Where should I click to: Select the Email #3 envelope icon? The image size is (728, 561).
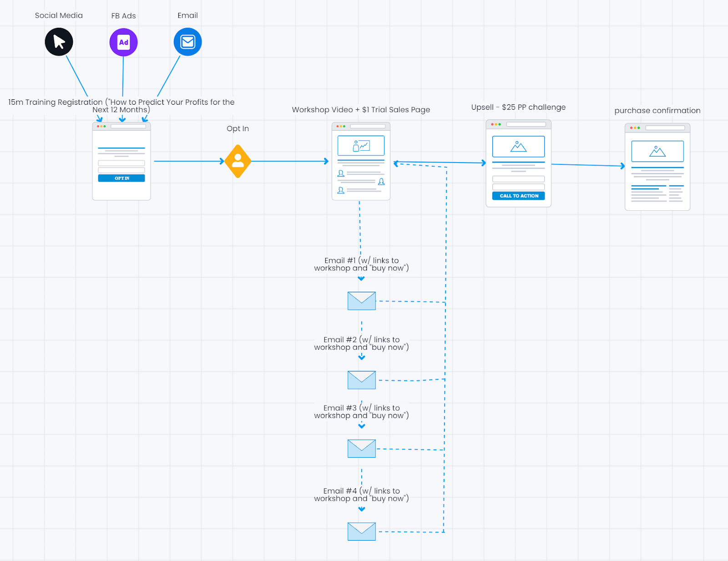362,449
